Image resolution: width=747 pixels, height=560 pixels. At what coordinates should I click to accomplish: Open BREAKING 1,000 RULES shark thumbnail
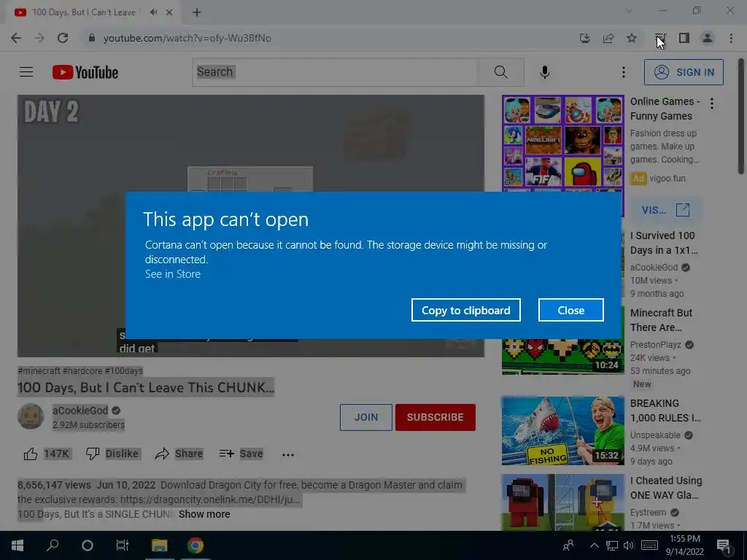562,430
